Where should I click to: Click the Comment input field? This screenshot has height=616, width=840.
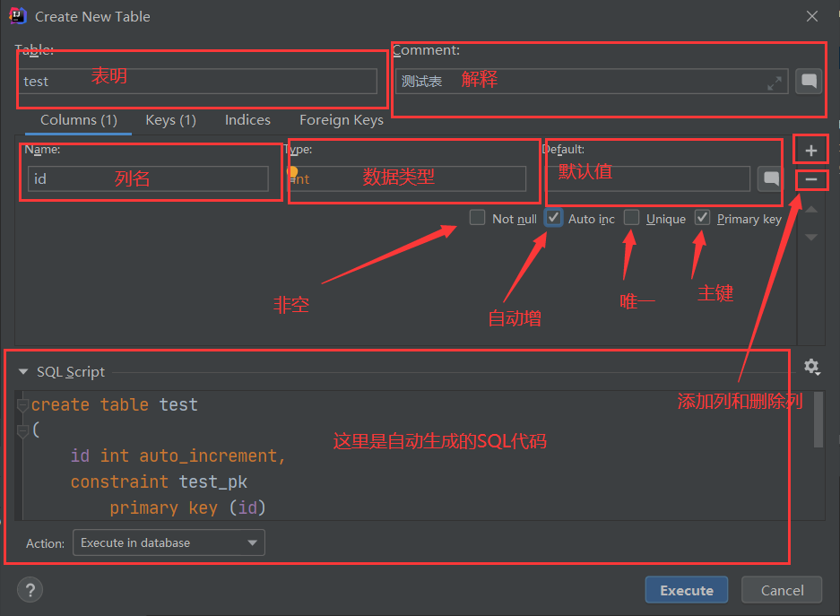(x=592, y=82)
